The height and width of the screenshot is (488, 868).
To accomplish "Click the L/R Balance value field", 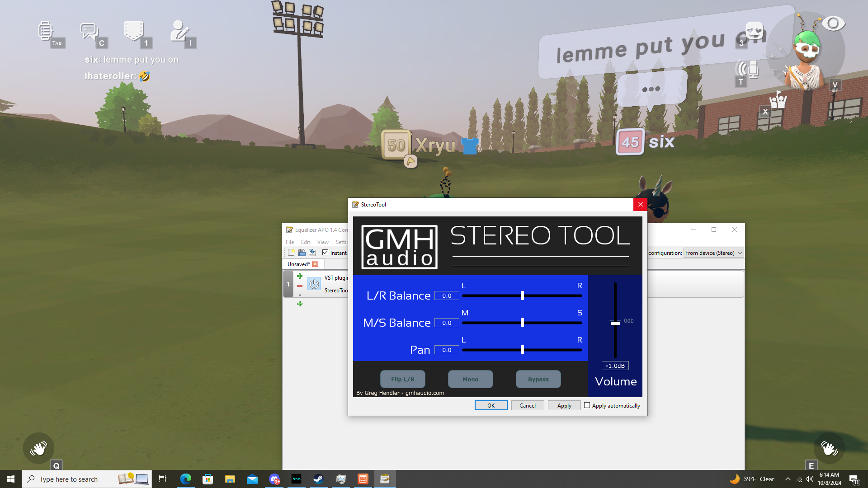I will click(447, 296).
